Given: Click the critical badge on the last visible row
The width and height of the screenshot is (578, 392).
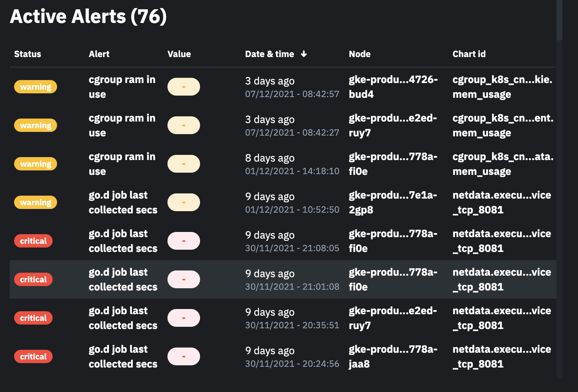Looking at the screenshot, I should point(33,356).
